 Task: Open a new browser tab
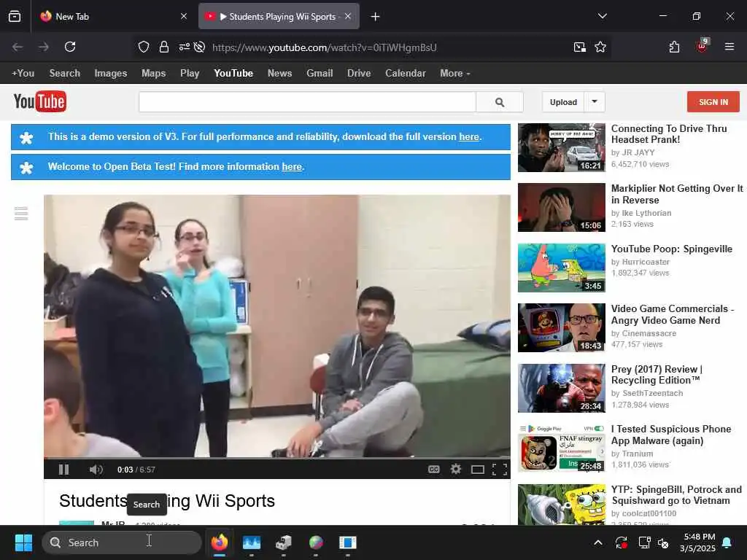pyautogui.click(x=376, y=17)
